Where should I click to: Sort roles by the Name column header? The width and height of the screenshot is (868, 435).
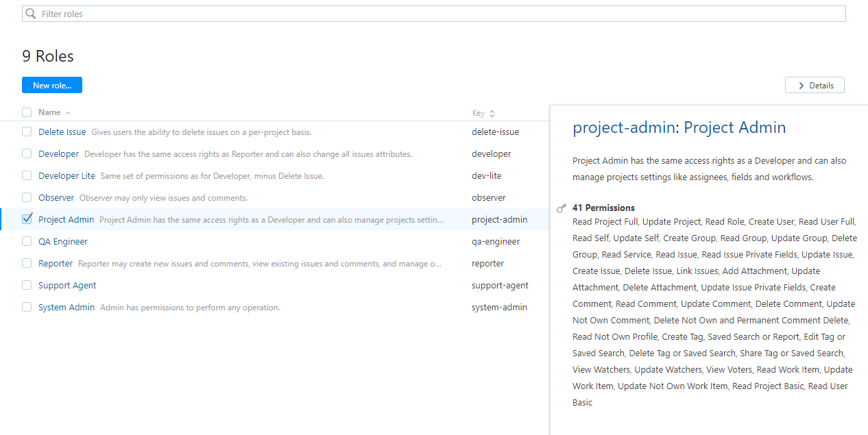(x=49, y=112)
